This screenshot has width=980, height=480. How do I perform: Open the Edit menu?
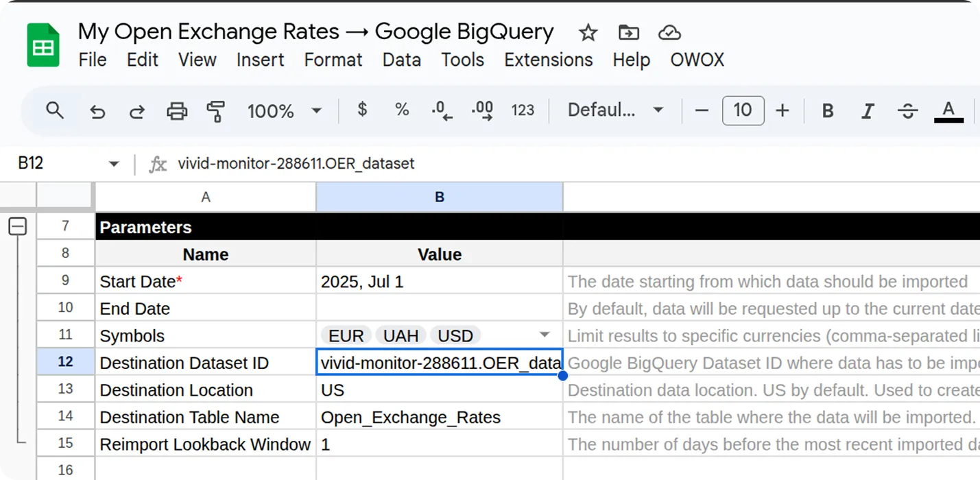(x=143, y=60)
